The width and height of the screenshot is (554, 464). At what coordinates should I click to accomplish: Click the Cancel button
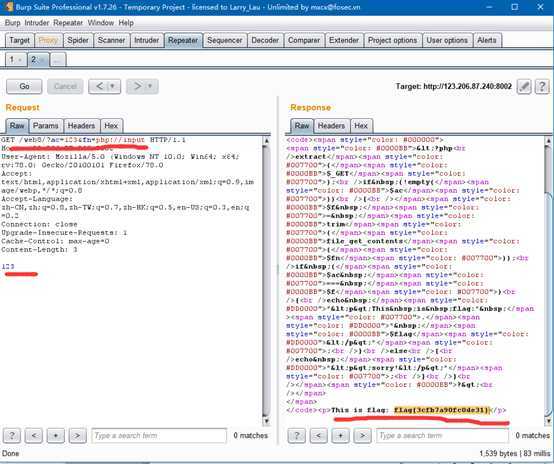(65, 86)
